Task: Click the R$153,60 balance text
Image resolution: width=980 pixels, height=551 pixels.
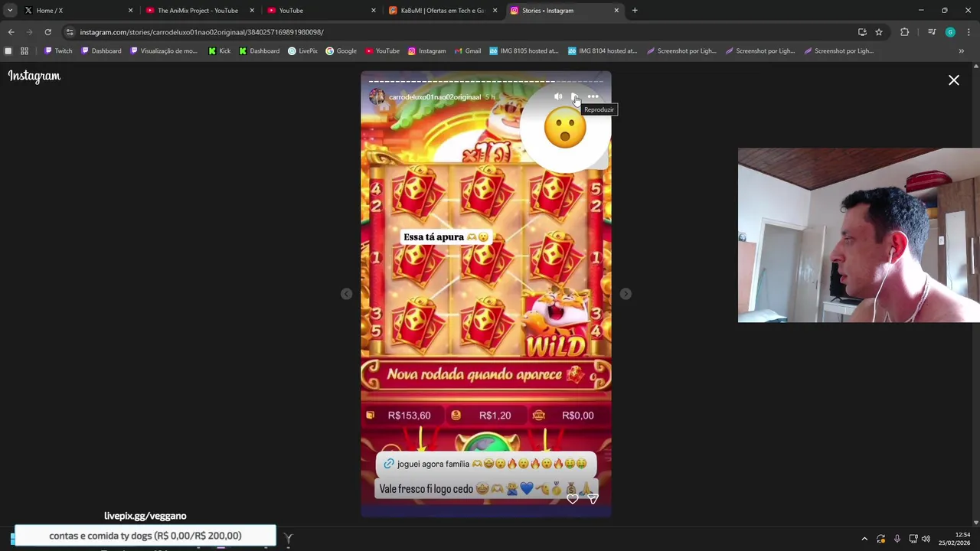Action: coord(409,416)
